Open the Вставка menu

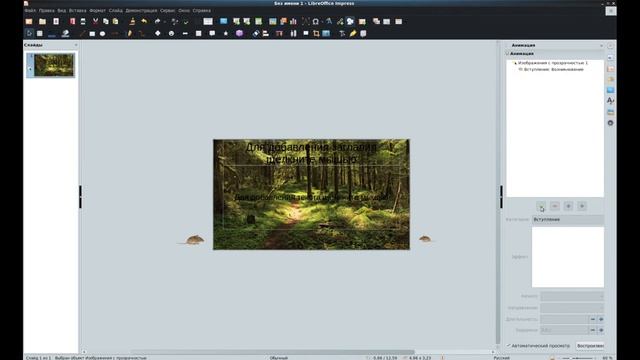point(78,11)
